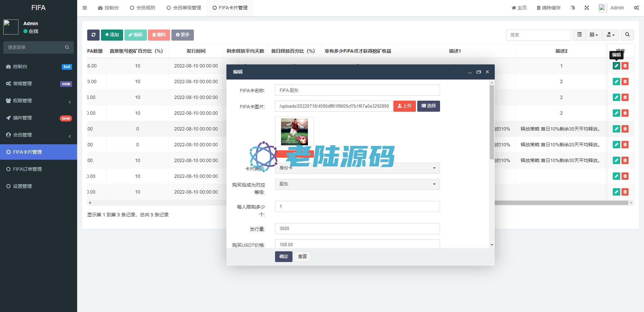This screenshot has width=644, height=312.
Task: Open the 卡片类型 dropdown showing 身份卡
Action: 357,168
